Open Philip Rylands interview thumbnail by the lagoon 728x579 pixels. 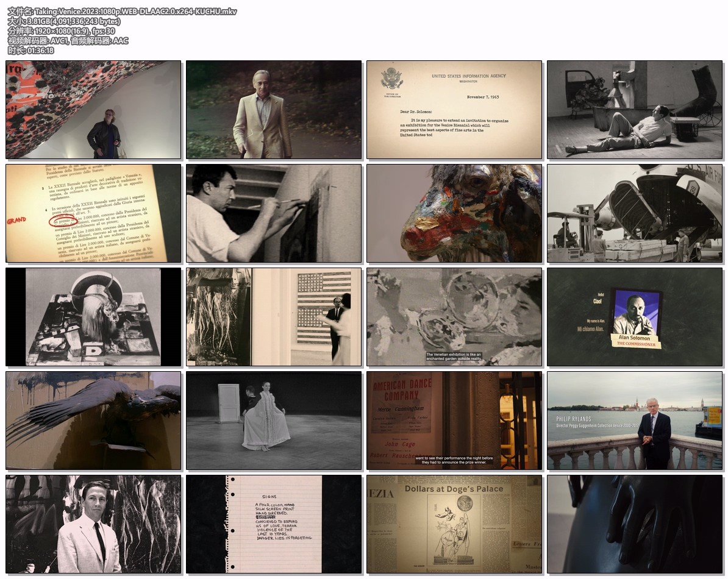coord(635,421)
